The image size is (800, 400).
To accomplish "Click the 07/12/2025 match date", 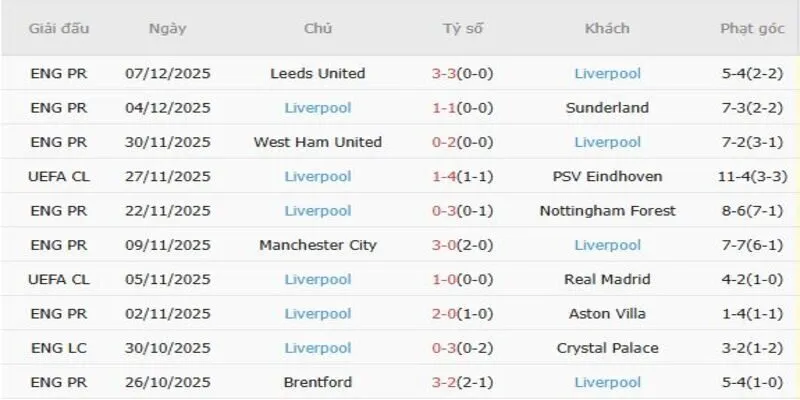I will 167,73.
